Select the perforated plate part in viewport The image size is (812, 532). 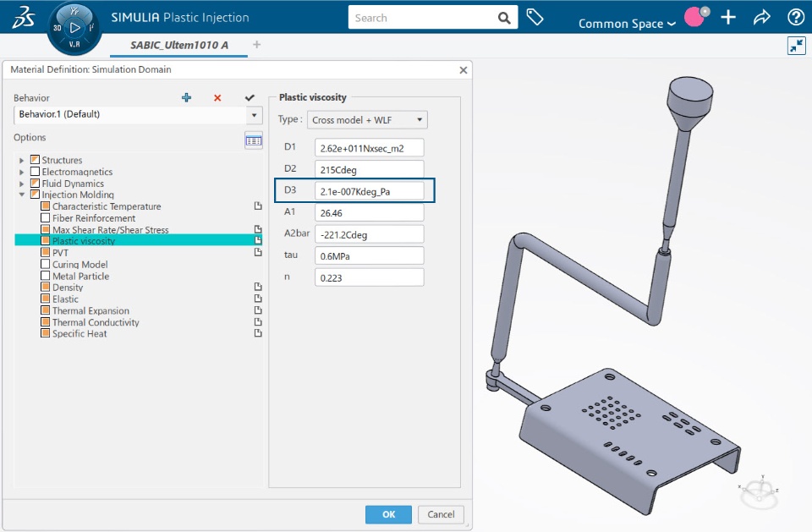click(x=629, y=440)
